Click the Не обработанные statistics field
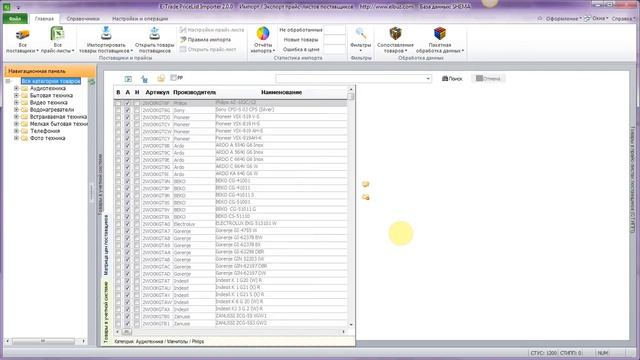Viewport: 640px width, 360px height. coord(335,30)
